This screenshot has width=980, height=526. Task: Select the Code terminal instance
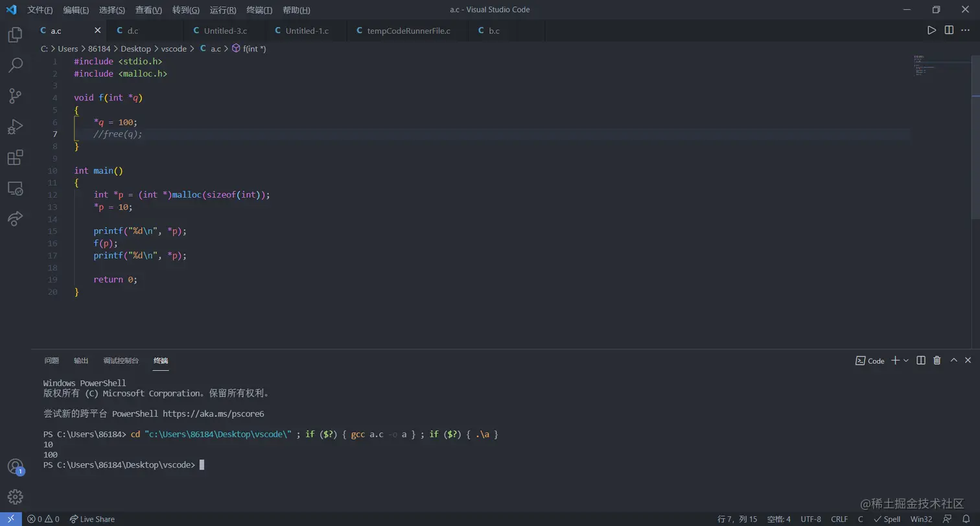pyautogui.click(x=870, y=361)
